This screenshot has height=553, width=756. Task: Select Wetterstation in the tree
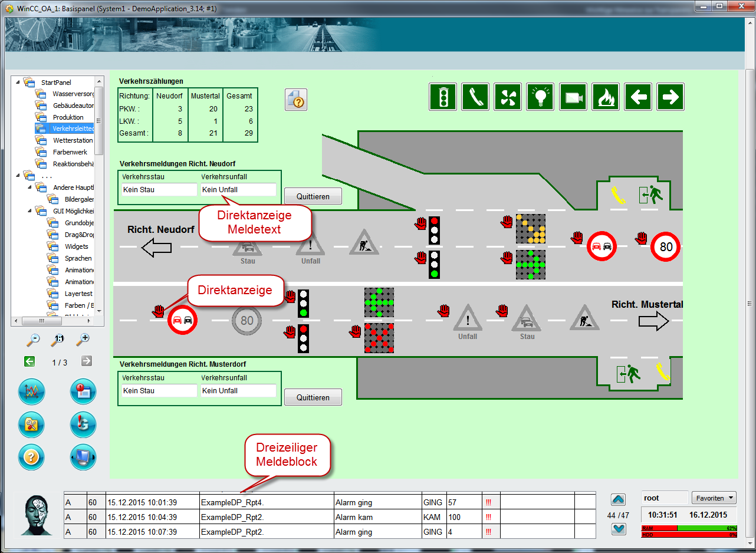tap(73, 140)
